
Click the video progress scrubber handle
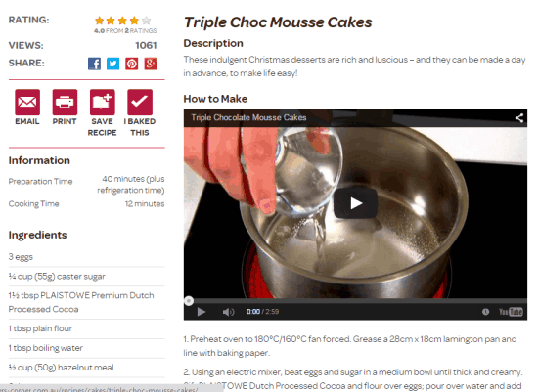(x=189, y=301)
